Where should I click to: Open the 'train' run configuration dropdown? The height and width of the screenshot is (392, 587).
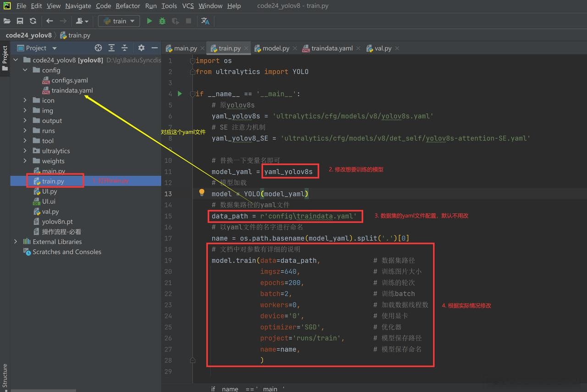119,21
